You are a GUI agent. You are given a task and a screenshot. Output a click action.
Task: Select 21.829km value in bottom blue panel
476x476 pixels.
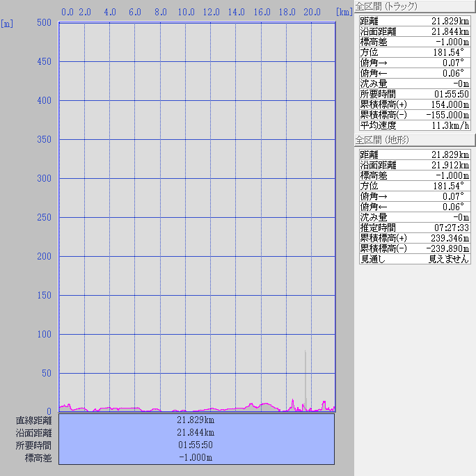[x=196, y=420]
